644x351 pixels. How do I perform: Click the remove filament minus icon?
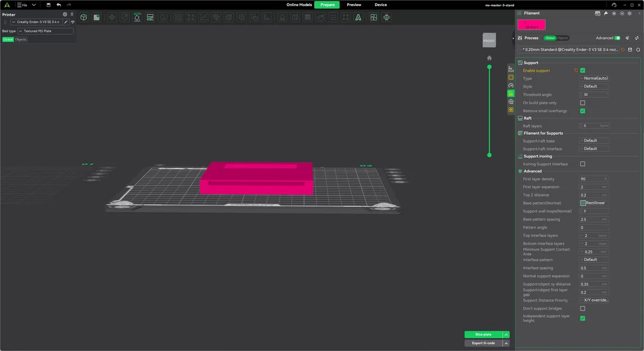pos(622,13)
